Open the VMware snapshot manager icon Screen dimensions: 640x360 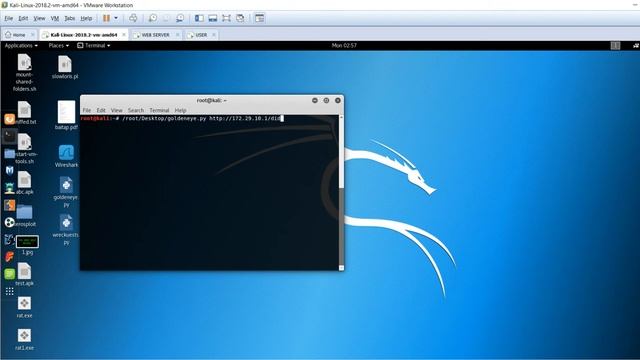(x=180, y=18)
